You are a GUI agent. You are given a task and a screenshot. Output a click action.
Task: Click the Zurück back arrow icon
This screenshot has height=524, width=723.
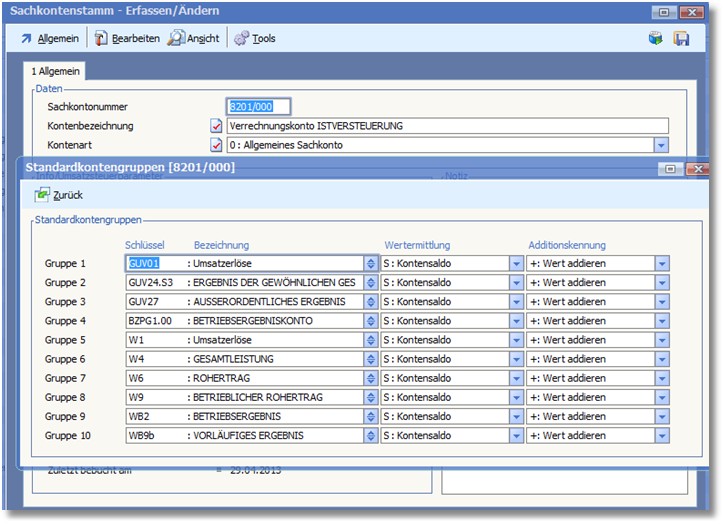pos(42,195)
